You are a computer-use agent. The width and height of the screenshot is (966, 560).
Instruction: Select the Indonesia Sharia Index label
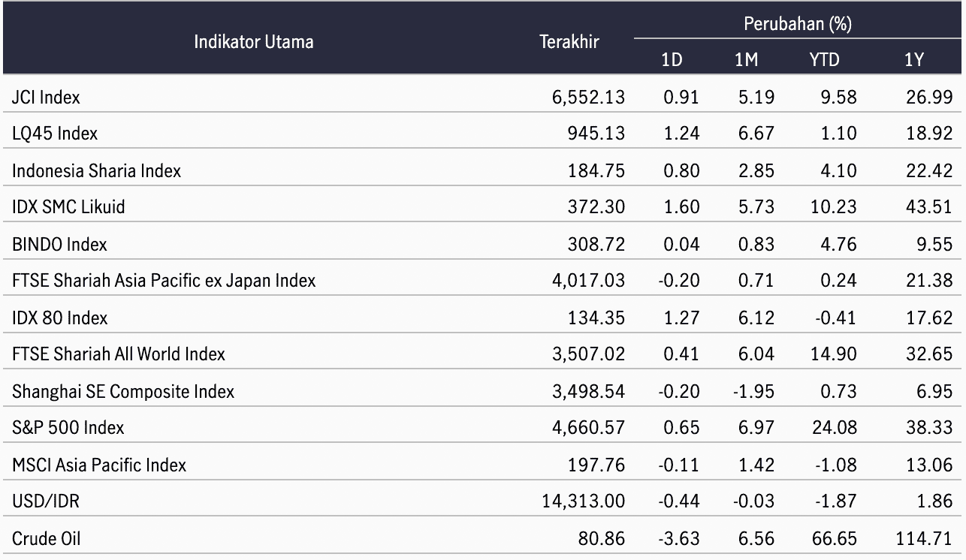click(x=96, y=170)
